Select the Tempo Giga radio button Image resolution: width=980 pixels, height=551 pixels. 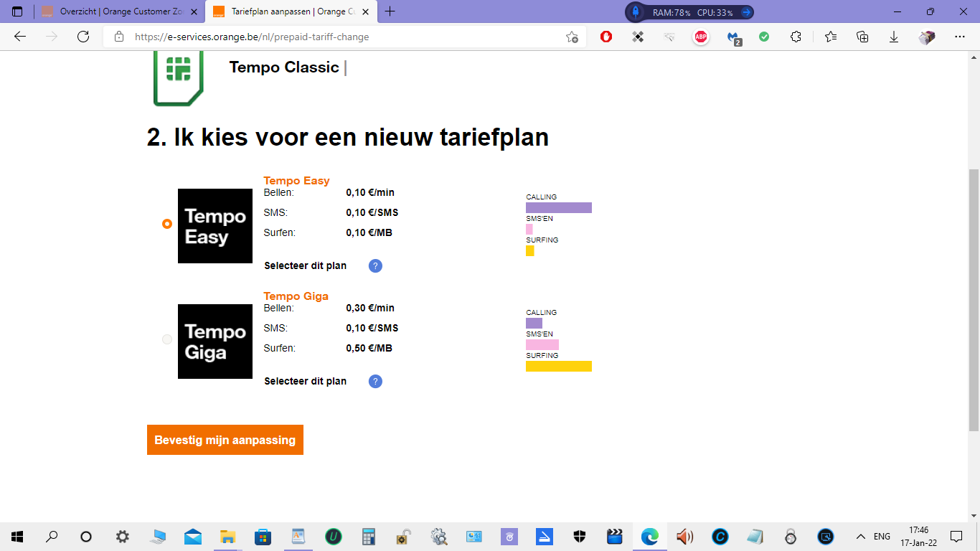[x=167, y=339]
